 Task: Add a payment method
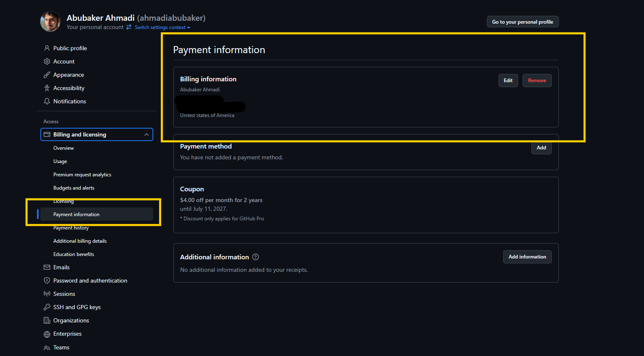541,148
